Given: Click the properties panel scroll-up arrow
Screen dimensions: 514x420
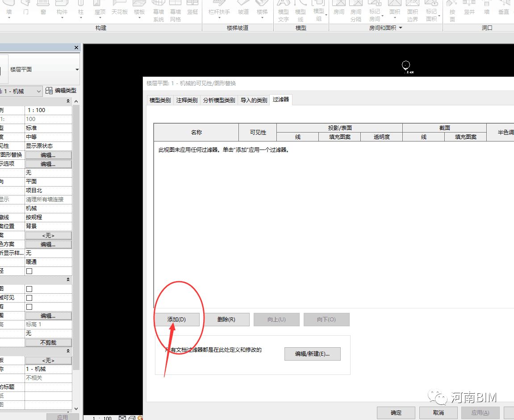Looking at the screenshot, I should 76,102.
